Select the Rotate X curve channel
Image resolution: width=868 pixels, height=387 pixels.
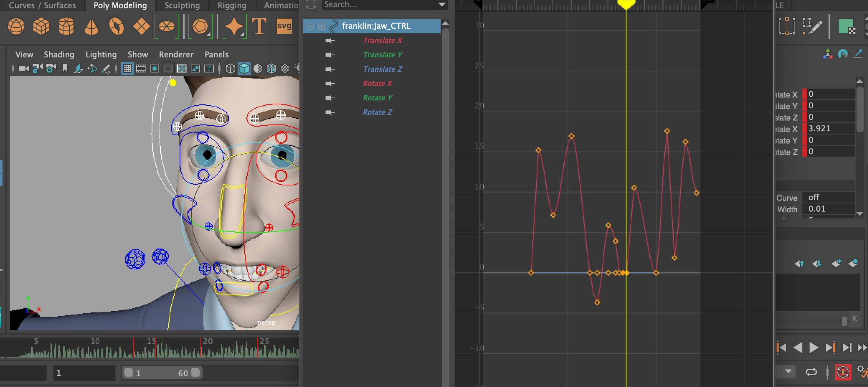378,84
